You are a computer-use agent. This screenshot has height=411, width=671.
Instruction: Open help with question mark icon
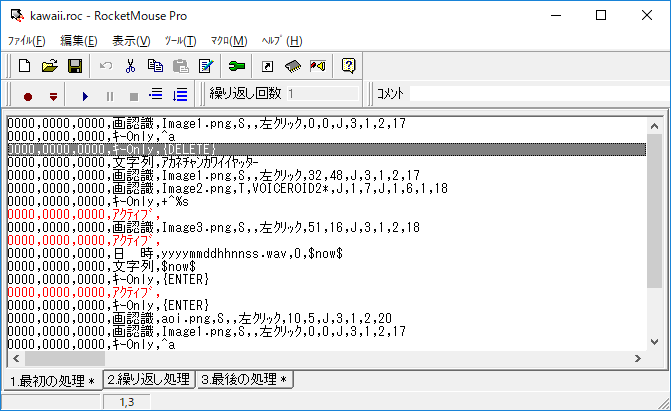pos(348,66)
